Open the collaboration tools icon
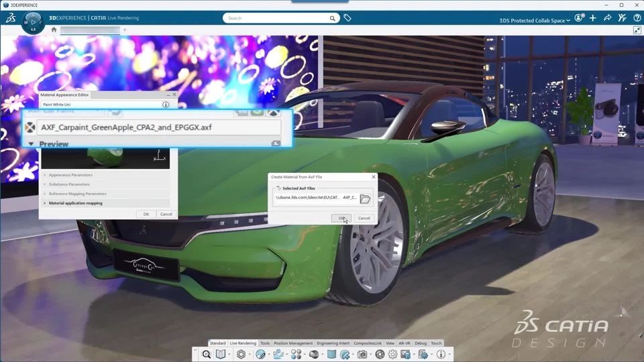Viewport: 644px width, 362px height. (623, 17)
